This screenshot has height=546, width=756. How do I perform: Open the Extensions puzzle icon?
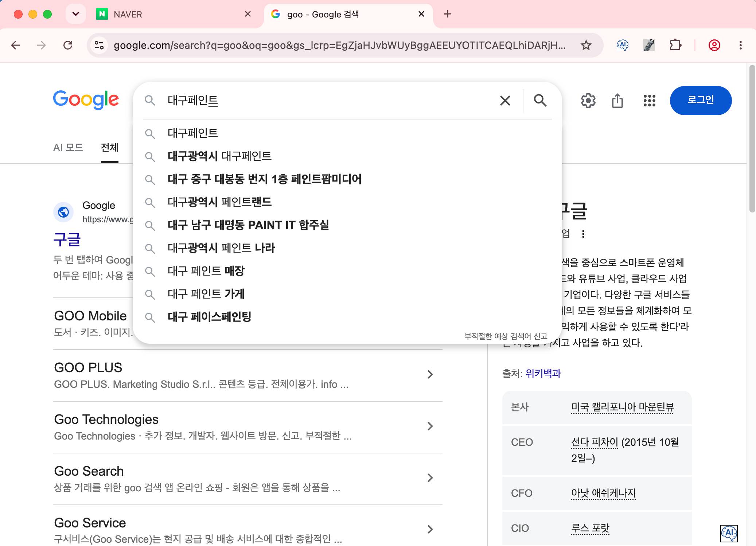(675, 45)
